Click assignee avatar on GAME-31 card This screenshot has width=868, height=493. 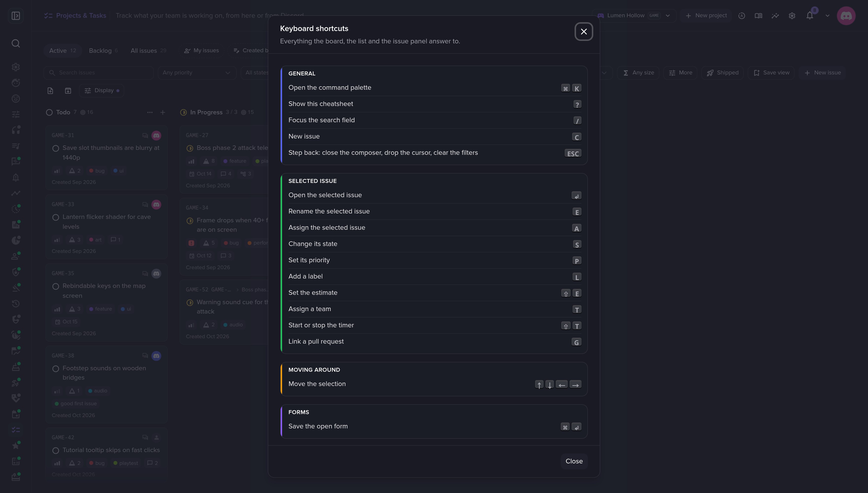tap(156, 135)
